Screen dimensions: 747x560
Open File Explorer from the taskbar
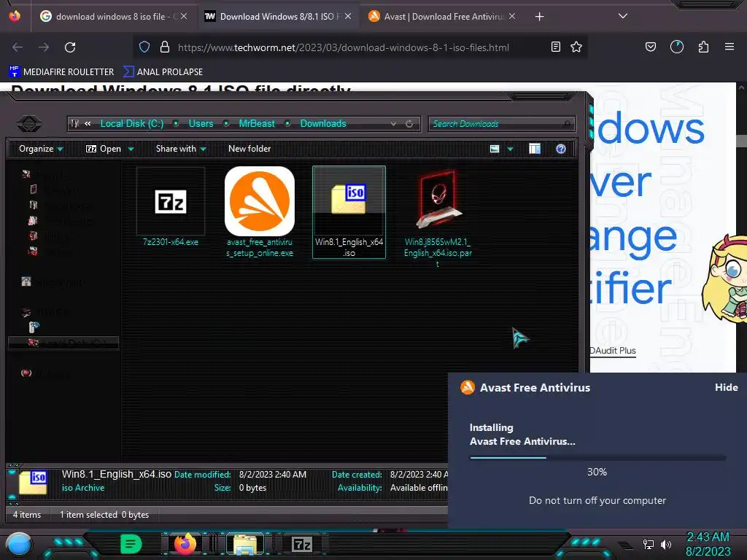(x=245, y=544)
